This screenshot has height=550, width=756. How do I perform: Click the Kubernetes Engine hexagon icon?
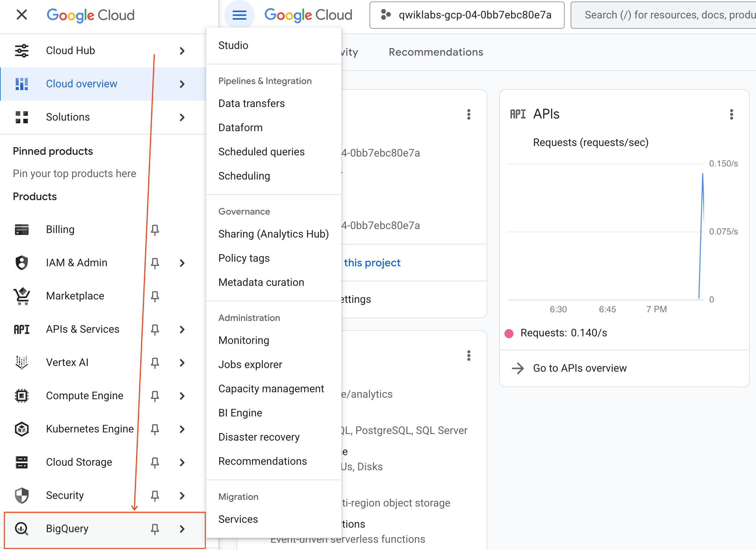pyautogui.click(x=21, y=429)
